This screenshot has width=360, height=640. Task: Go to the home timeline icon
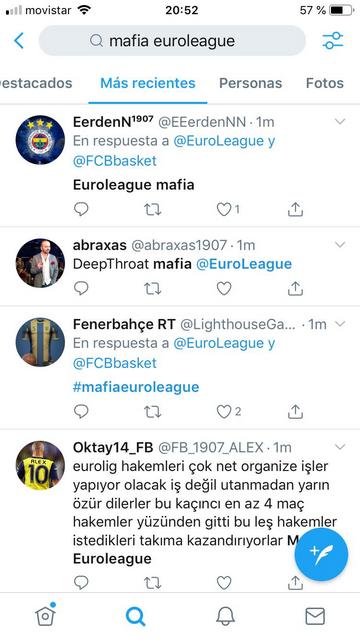click(45, 615)
